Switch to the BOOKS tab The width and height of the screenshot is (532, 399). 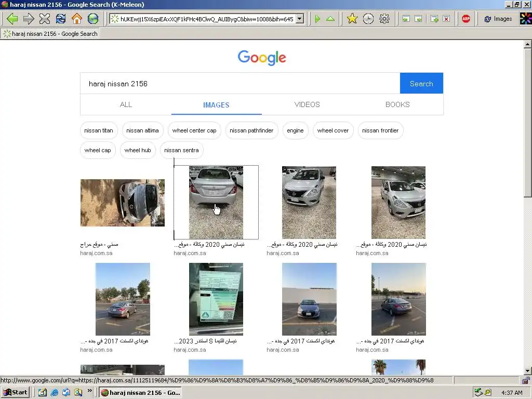coord(397,104)
